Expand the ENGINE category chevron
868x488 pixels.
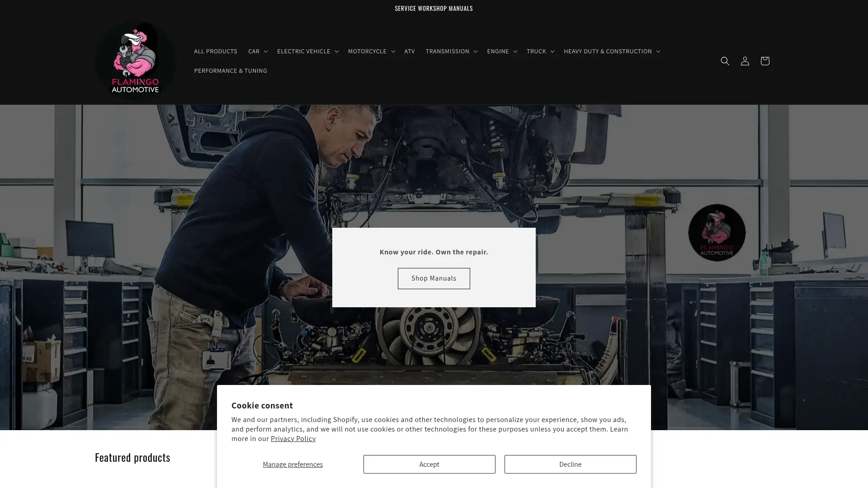pos(501,51)
